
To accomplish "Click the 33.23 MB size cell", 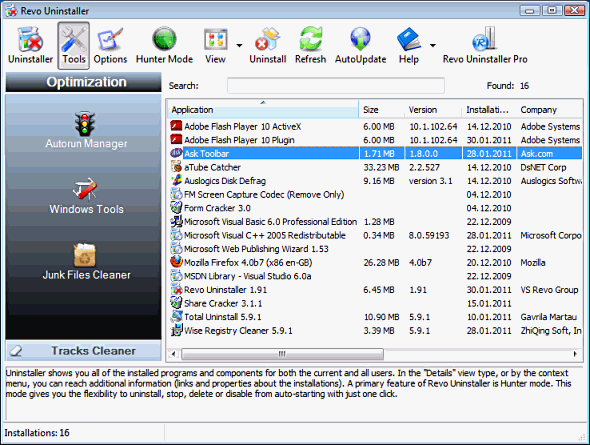I will pos(381,167).
